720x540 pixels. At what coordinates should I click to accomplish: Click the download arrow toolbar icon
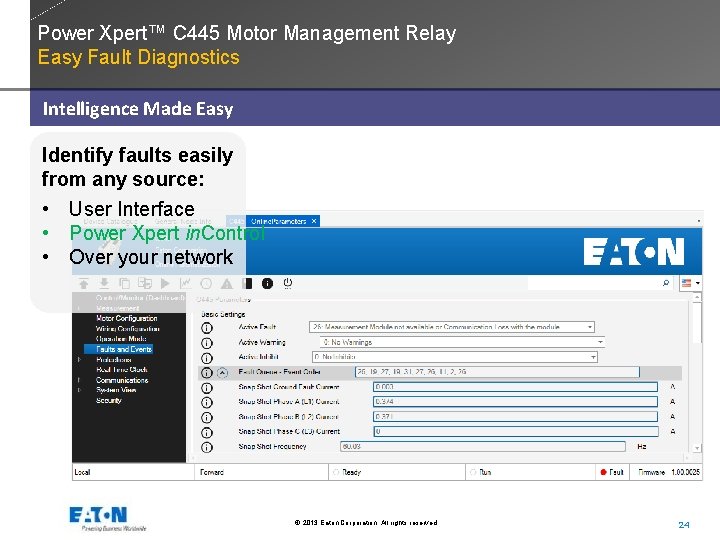click(104, 283)
